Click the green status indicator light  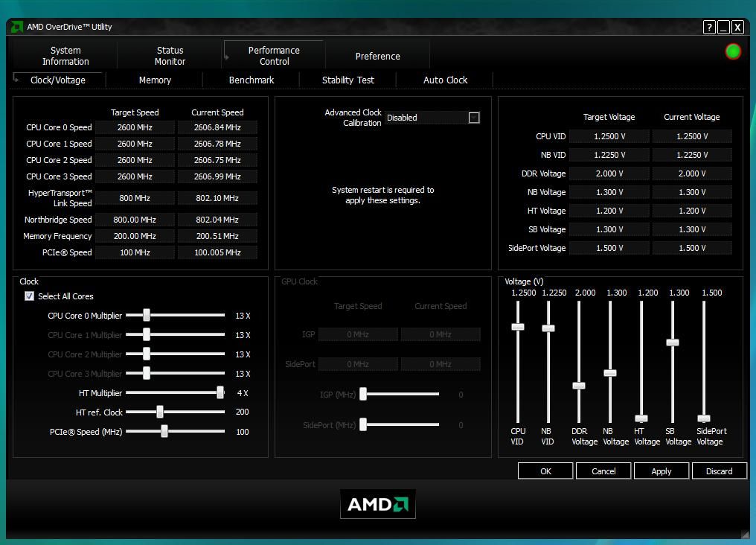(732, 51)
